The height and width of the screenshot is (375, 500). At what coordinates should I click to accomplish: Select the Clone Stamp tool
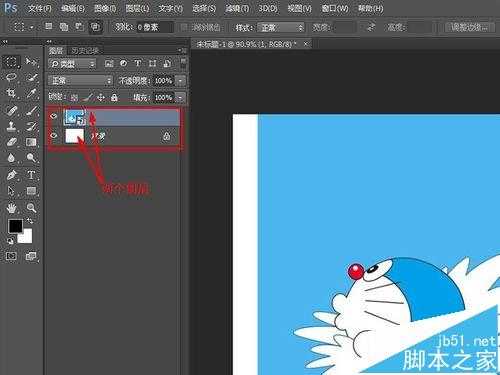pos(11,126)
